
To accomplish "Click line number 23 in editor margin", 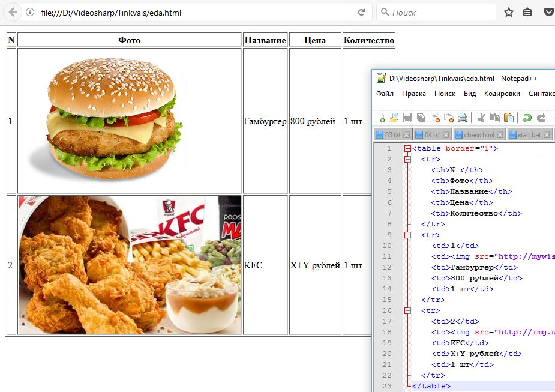I will [x=387, y=386].
